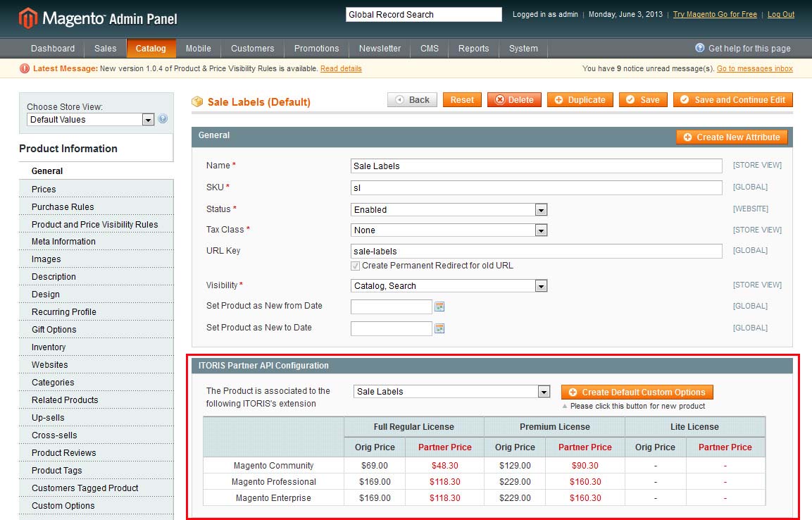Select Product and Price Visibility Rules tab
The image size is (812, 520).
[96, 224]
